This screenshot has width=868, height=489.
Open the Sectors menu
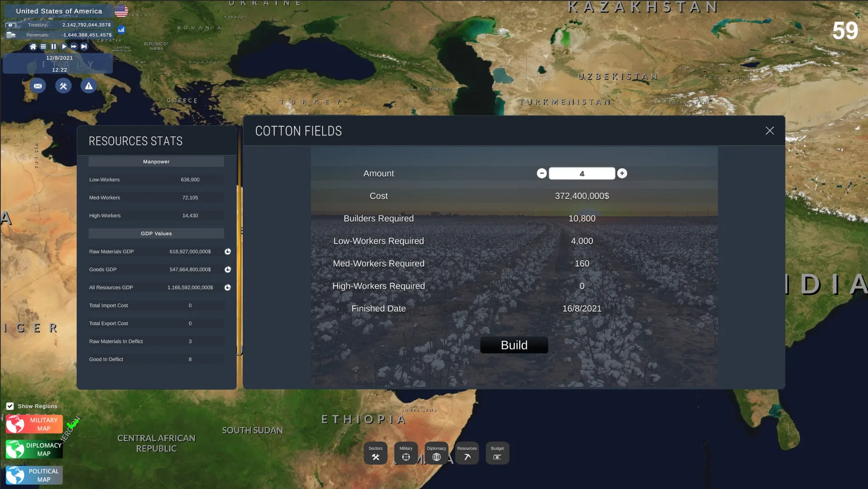375,453
